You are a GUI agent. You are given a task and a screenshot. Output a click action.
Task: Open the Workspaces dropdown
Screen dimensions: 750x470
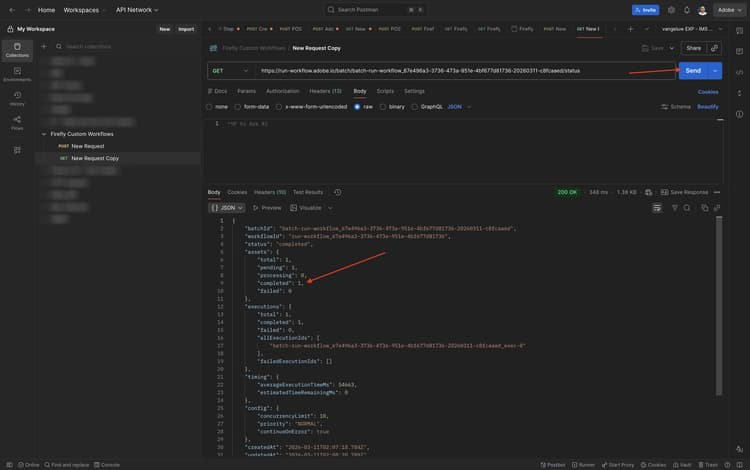[x=85, y=10]
